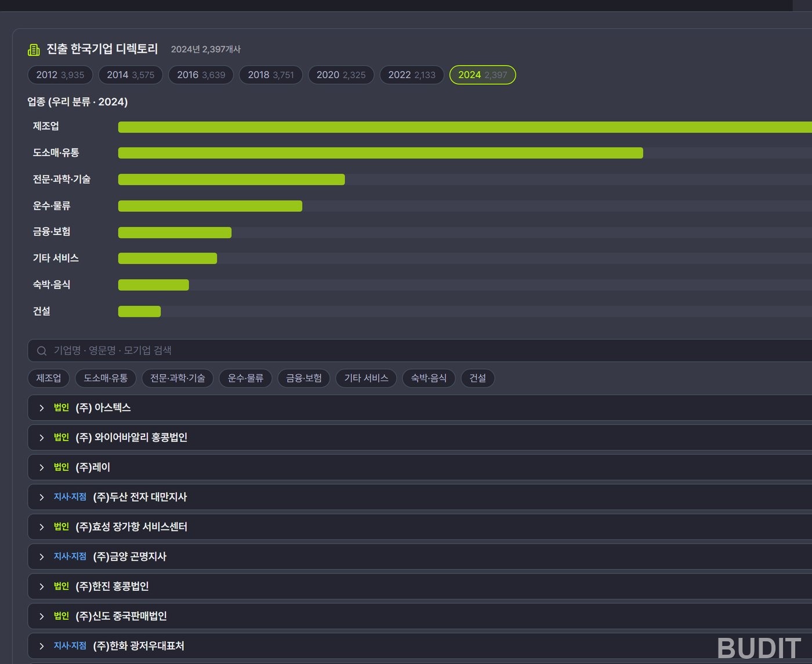
Task: Toggle the 숙박·음식 filter chip
Action: 429,378
